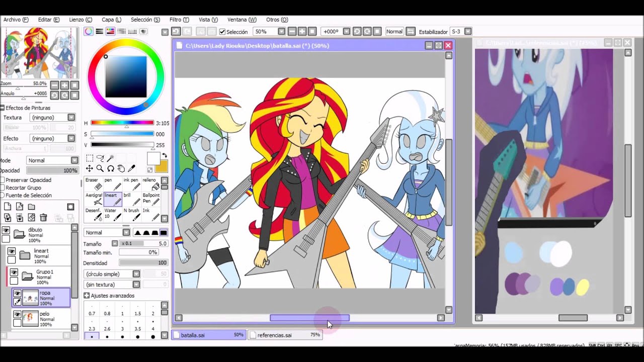The height and width of the screenshot is (362, 644).
Task: Select the magic wand tool
Action: (x=110, y=158)
